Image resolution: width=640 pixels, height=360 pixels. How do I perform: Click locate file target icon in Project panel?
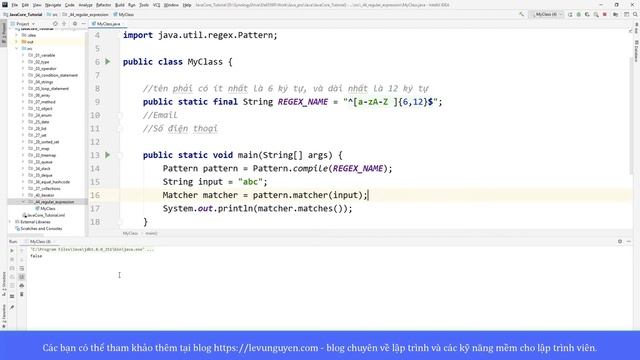(x=55, y=24)
